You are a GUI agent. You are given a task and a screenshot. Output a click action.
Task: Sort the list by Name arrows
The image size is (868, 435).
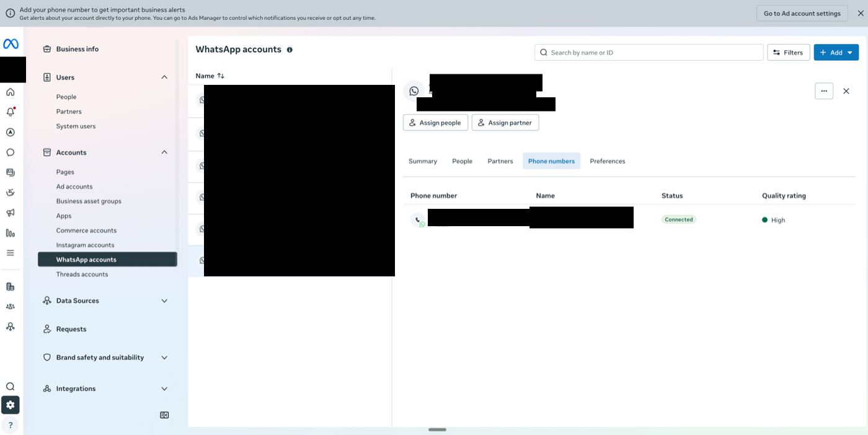221,76
